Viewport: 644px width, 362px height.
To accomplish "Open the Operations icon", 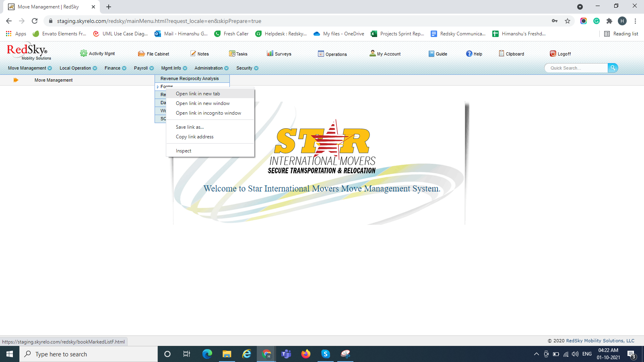I will (x=321, y=53).
